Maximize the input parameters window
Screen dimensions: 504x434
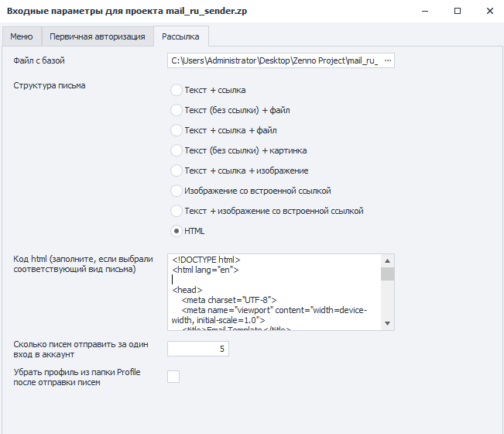pyautogui.click(x=458, y=12)
